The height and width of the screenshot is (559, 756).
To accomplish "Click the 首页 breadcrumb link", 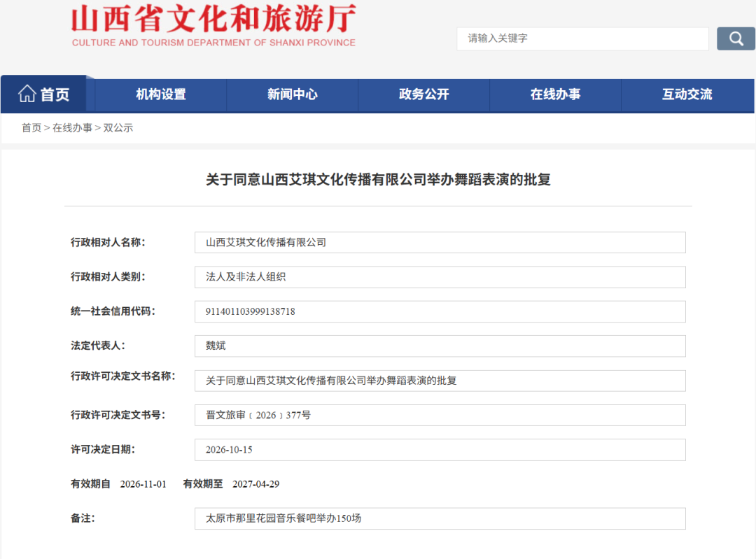I will click(x=31, y=128).
